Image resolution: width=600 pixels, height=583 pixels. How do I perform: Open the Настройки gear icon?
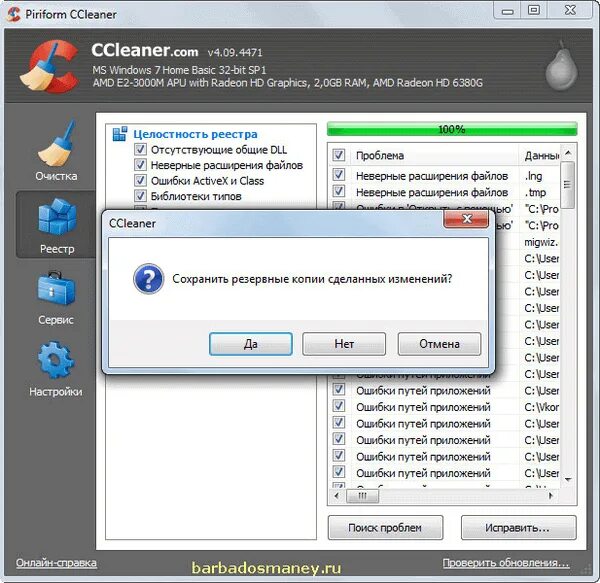point(56,361)
